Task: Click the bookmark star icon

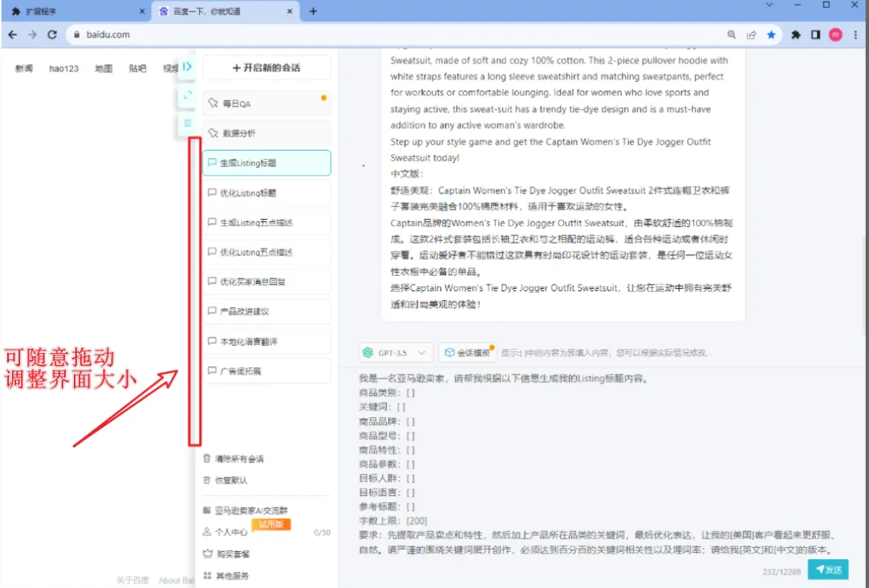Action: [771, 34]
